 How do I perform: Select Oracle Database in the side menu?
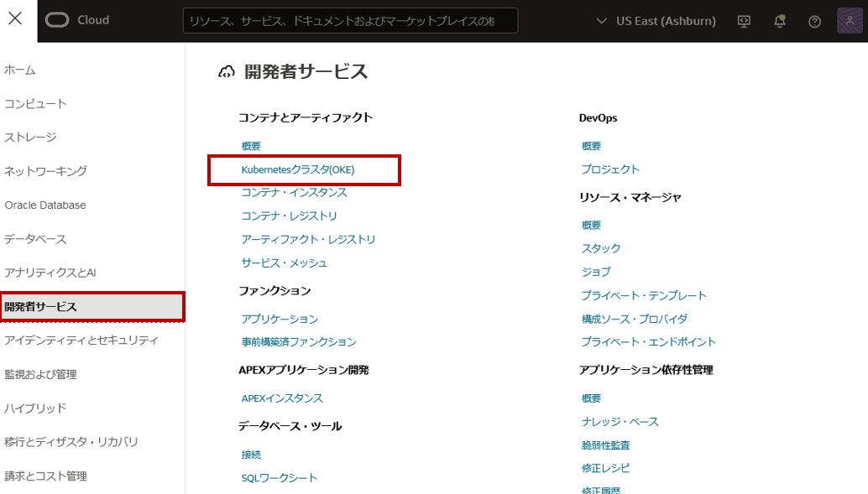(45, 205)
